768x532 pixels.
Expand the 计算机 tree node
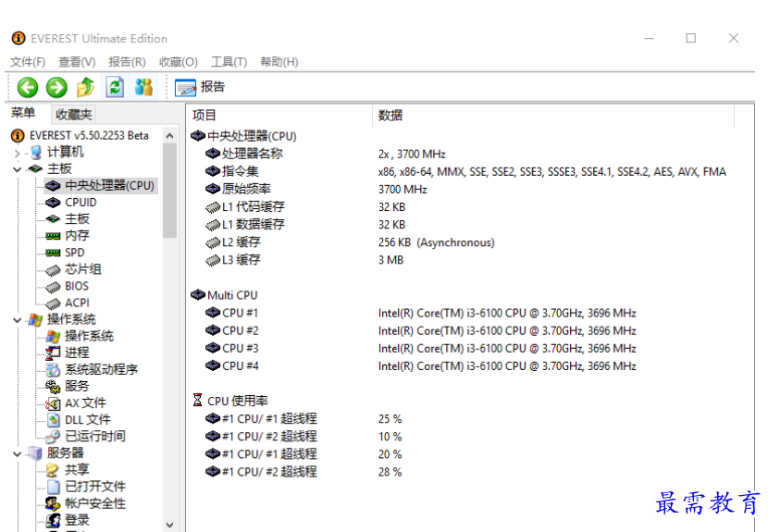18,153
